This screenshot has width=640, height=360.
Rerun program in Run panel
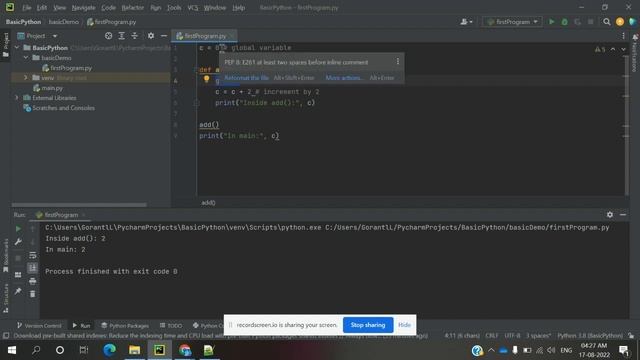pos(18,229)
